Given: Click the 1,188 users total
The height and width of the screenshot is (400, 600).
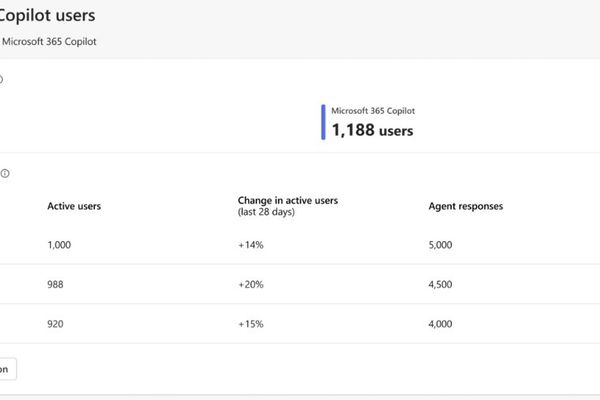Looking at the screenshot, I should [372, 130].
